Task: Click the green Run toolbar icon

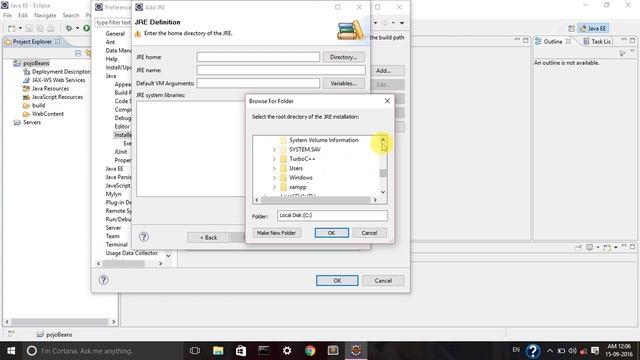Action: point(87,28)
